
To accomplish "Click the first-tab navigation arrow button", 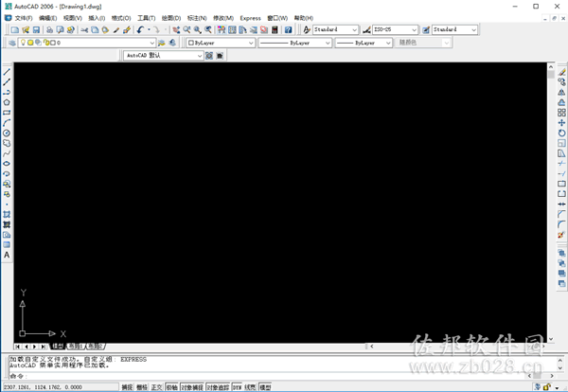I will [18, 347].
